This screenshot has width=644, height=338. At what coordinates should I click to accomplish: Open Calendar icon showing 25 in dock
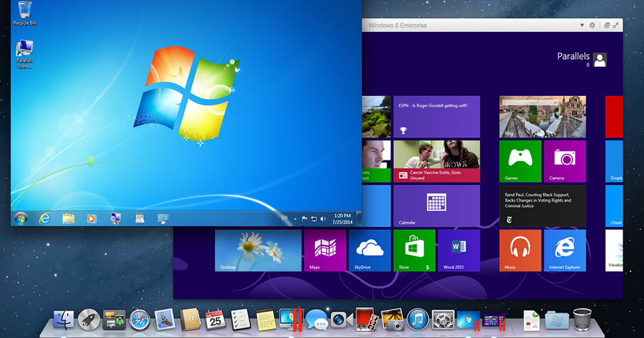pos(215,319)
